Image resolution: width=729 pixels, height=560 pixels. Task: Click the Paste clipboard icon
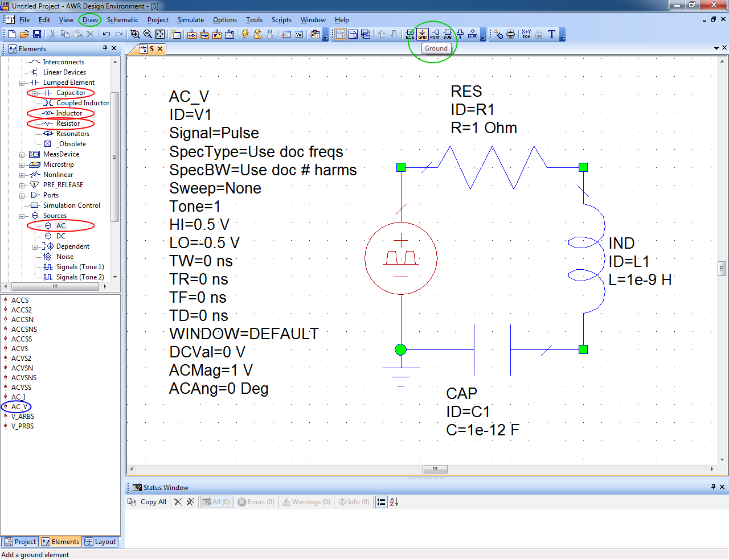77,34
